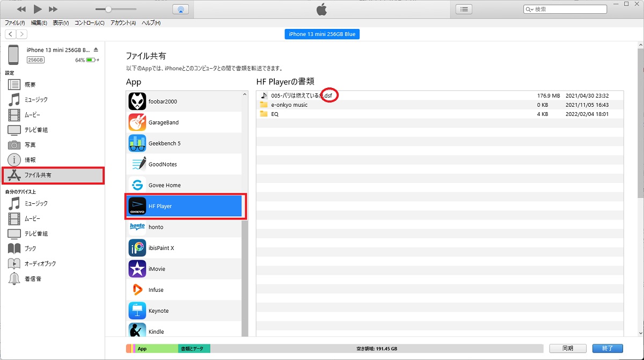
Task: Go back with the left arrow button
Action: 10,34
